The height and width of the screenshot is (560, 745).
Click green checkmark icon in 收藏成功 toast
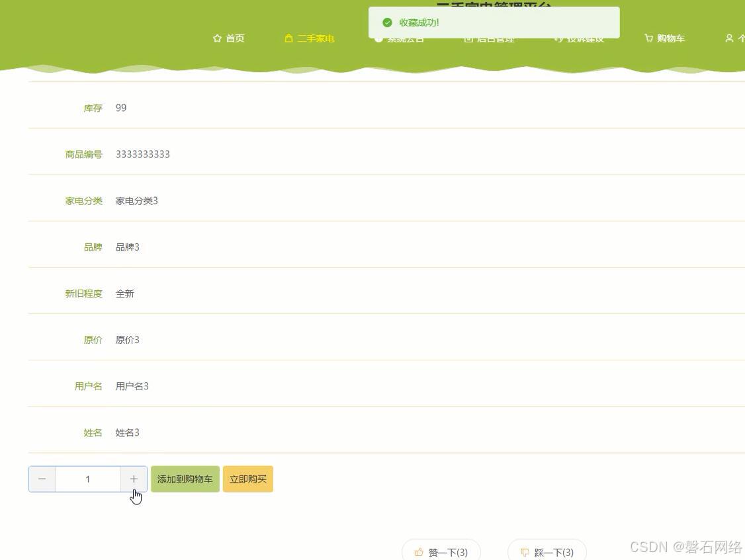click(x=387, y=22)
